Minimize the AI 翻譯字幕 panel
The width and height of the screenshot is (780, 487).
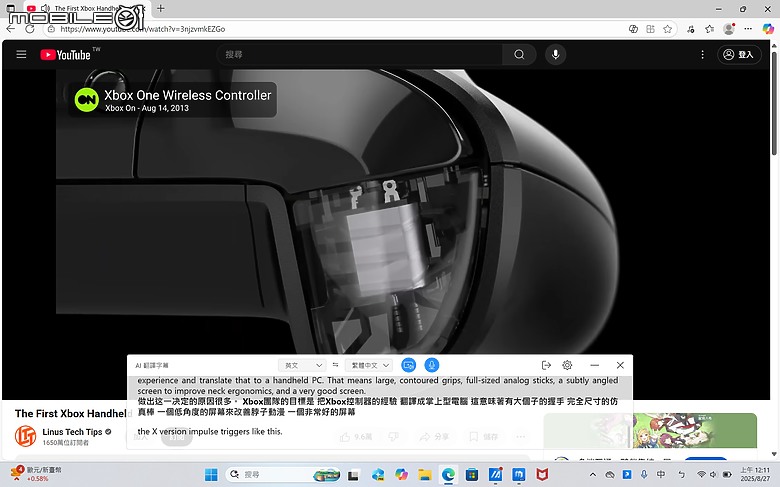[x=594, y=365]
